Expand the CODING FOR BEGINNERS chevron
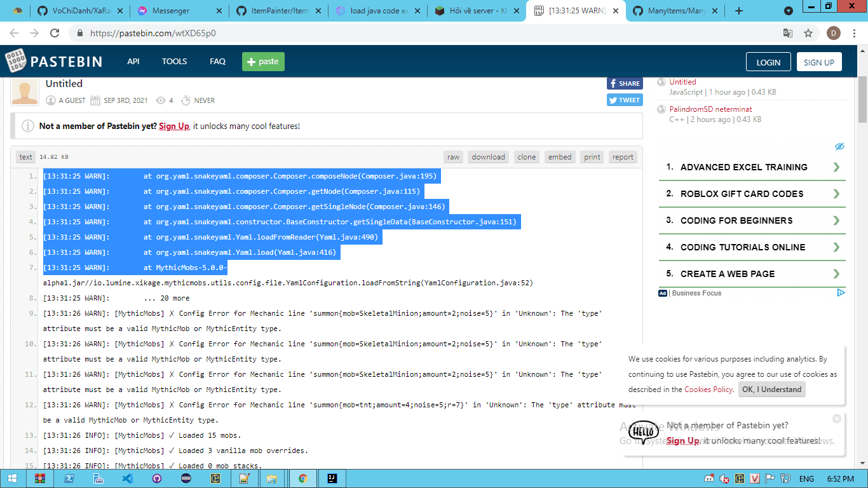The image size is (868, 488). click(836, 220)
